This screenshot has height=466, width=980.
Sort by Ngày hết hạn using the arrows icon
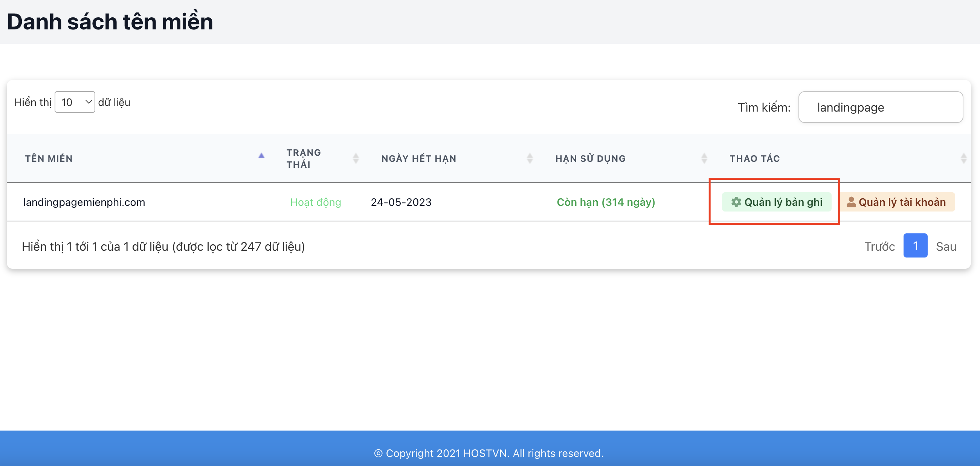(530, 158)
